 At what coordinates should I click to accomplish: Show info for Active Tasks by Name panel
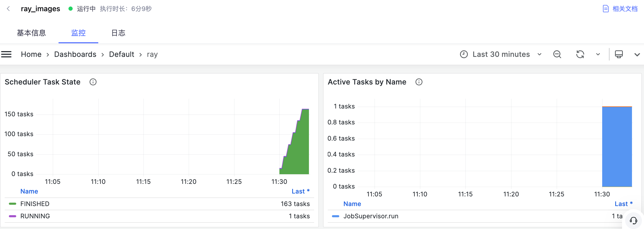[x=419, y=82]
